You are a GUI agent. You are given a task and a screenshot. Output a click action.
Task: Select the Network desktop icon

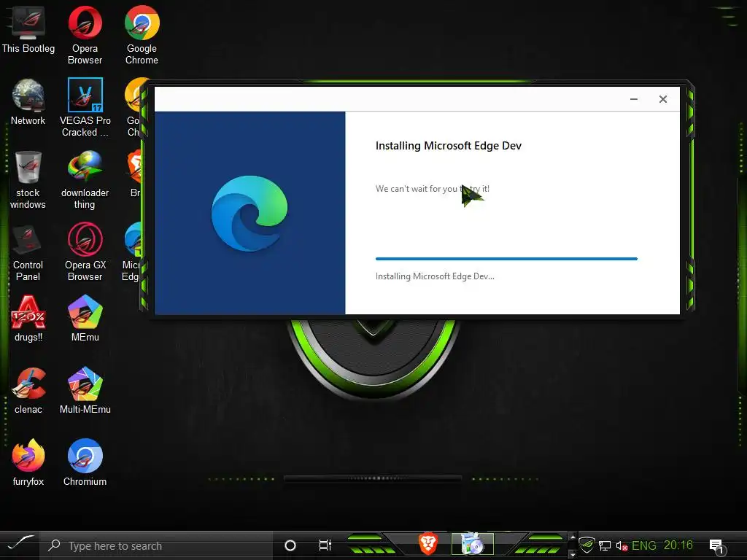pyautogui.click(x=28, y=102)
